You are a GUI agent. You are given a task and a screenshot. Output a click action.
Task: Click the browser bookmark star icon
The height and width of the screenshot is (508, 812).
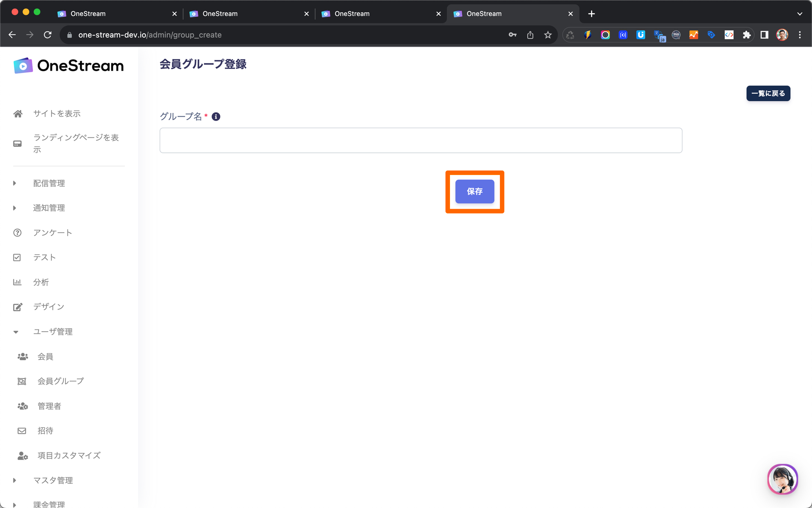click(x=548, y=35)
